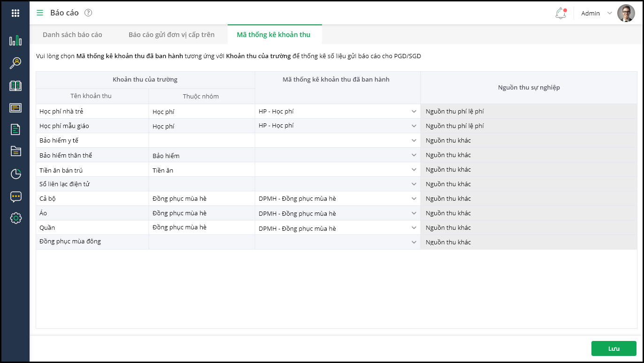Click the notification bell icon
The width and height of the screenshot is (644, 363).
coord(560,13)
